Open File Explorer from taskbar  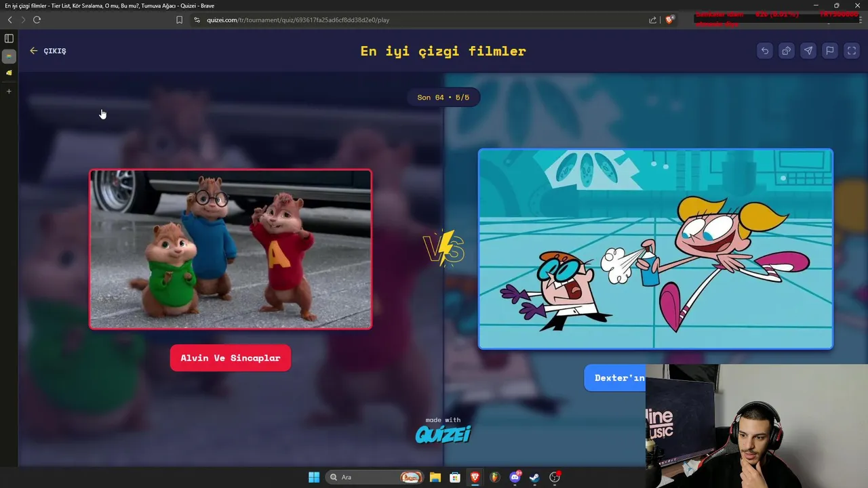click(x=435, y=477)
